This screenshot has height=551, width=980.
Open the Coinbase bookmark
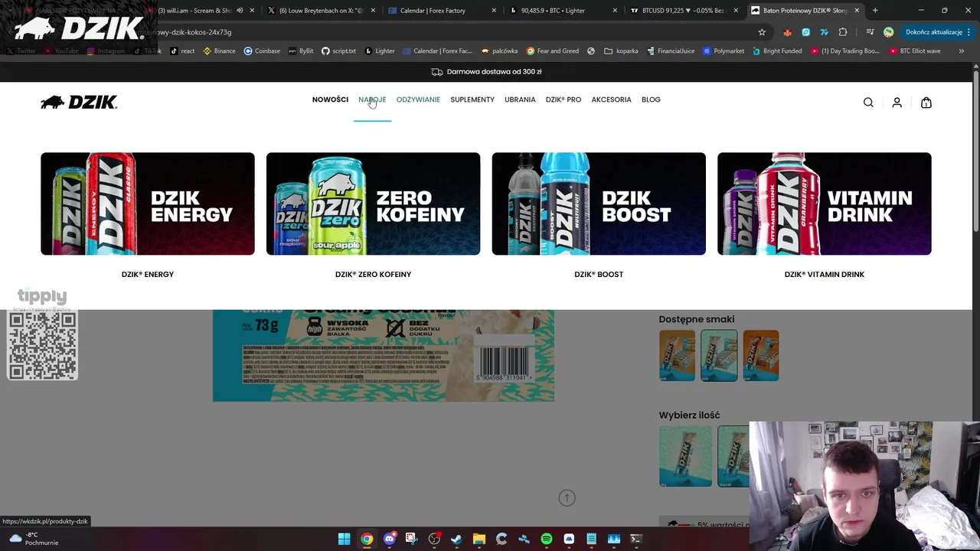pos(262,51)
